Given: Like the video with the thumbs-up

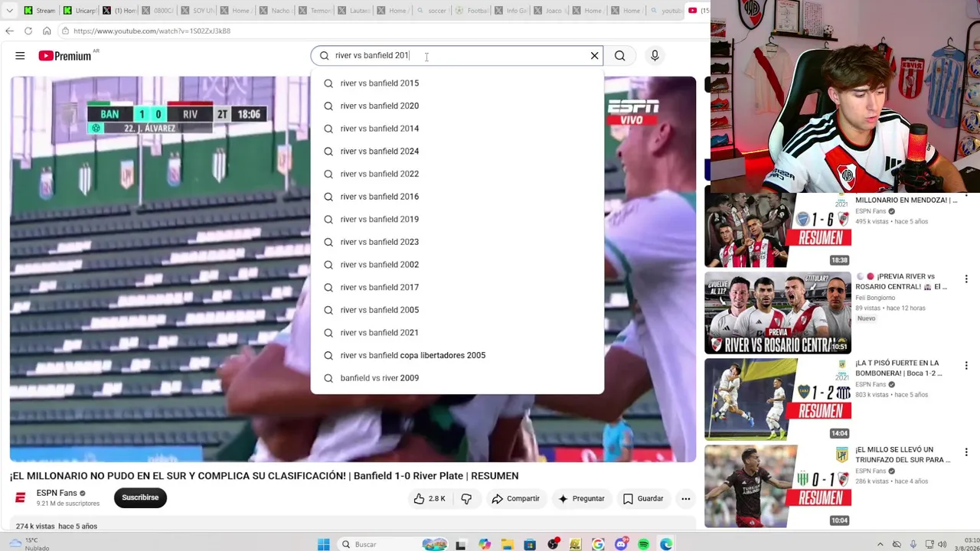Looking at the screenshot, I should [x=430, y=498].
